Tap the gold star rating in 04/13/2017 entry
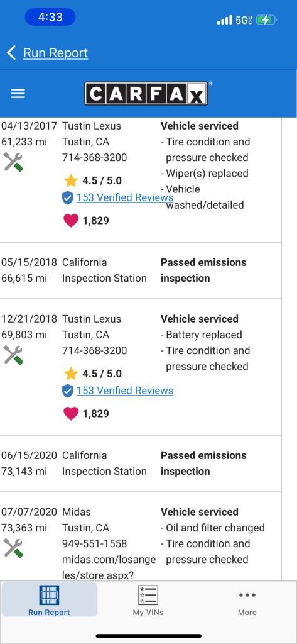The width and height of the screenshot is (297, 644). (71, 180)
